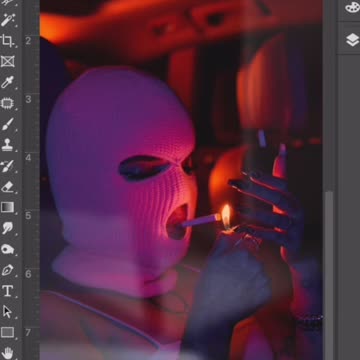Open the Color palette panel icon
Screen dimensions: 360x360
tap(352, 7)
